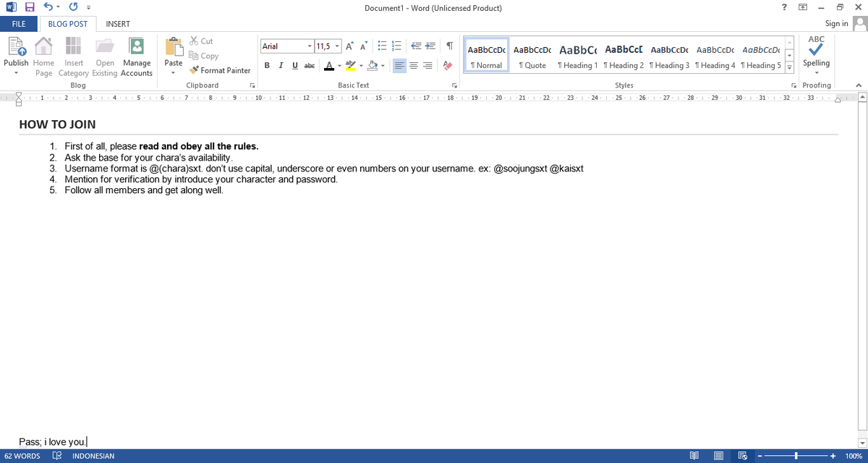
Task: Change the INDONESIAN proofing language
Action: pyautogui.click(x=93, y=456)
